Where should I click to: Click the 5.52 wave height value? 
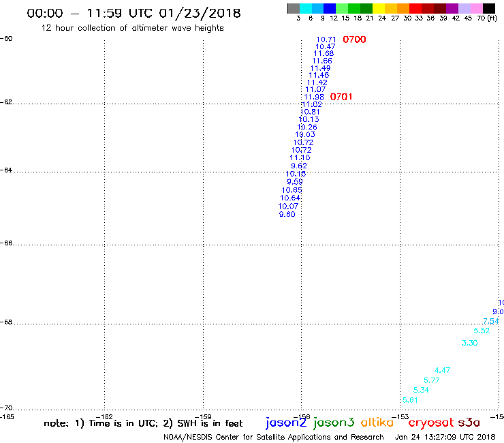point(482,331)
